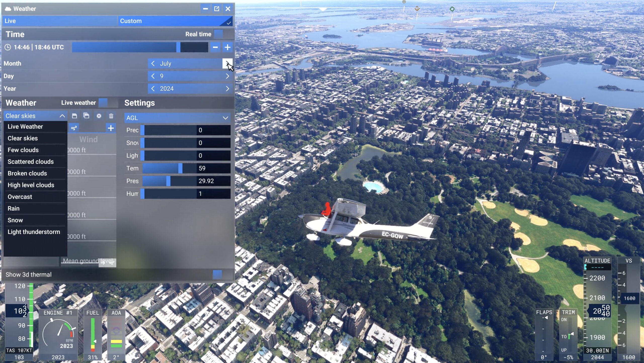This screenshot has width=644, height=363.
Task: Click the Lightning value field
Action: (x=213, y=156)
